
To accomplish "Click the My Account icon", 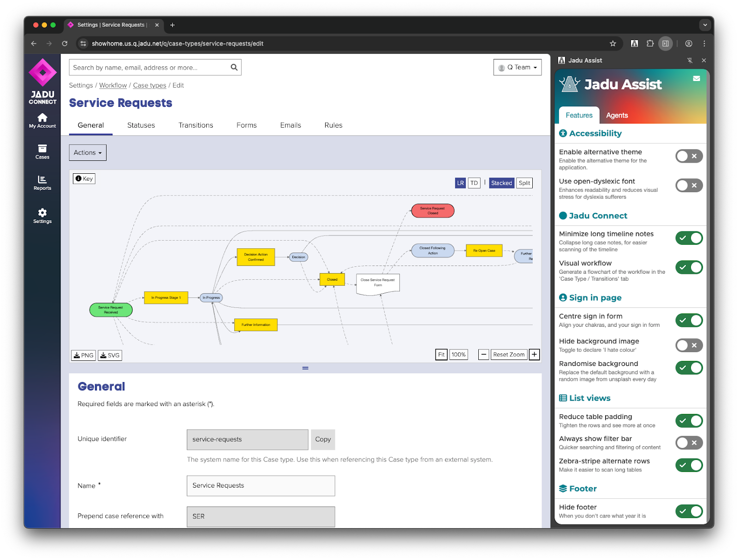I will tap(42, 120).
